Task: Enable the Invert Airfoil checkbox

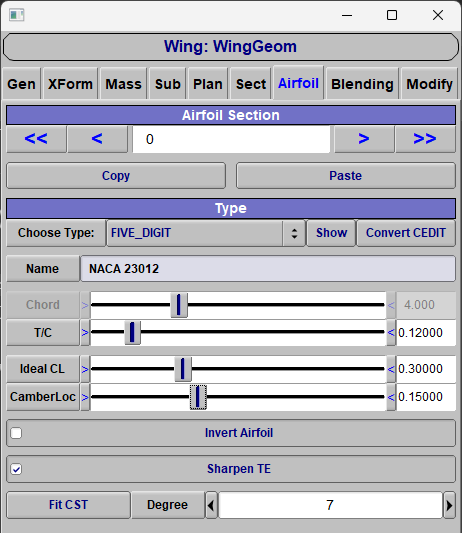Action: (x=16, y=433)
